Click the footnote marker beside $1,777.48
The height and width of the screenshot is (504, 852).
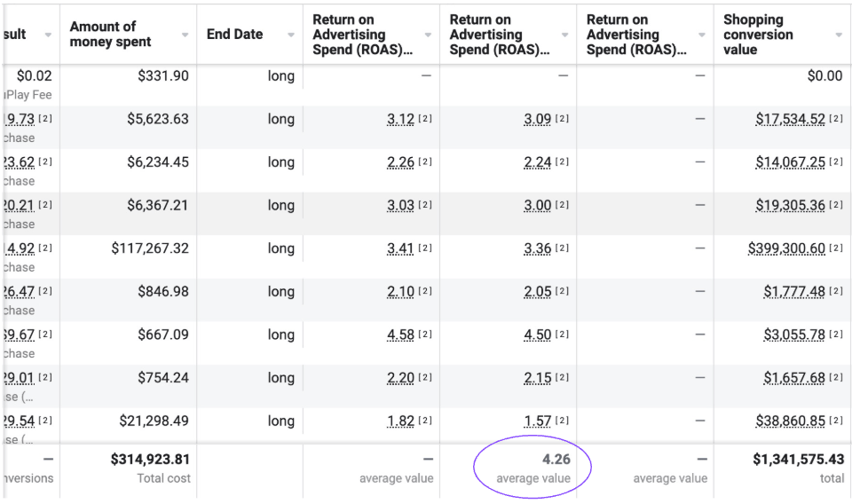point(836,292)
